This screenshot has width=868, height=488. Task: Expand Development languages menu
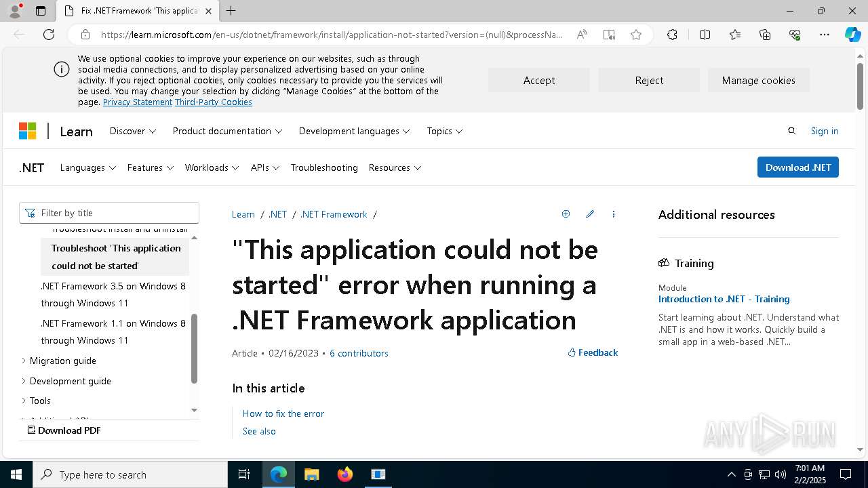(354, 131)
